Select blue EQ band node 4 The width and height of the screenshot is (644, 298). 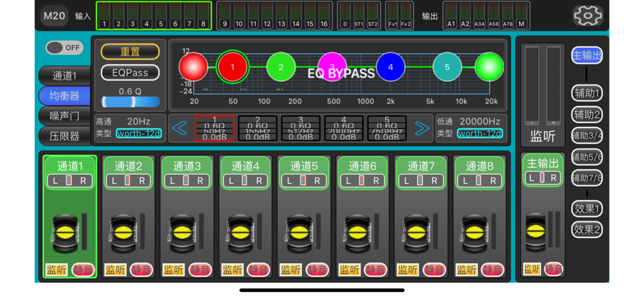(x=391, y=66)
